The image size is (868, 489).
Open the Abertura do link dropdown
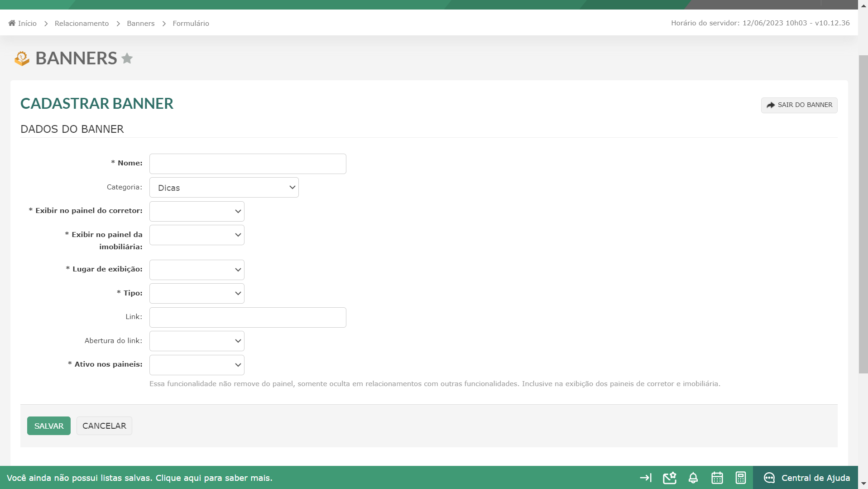coord(197,341)
